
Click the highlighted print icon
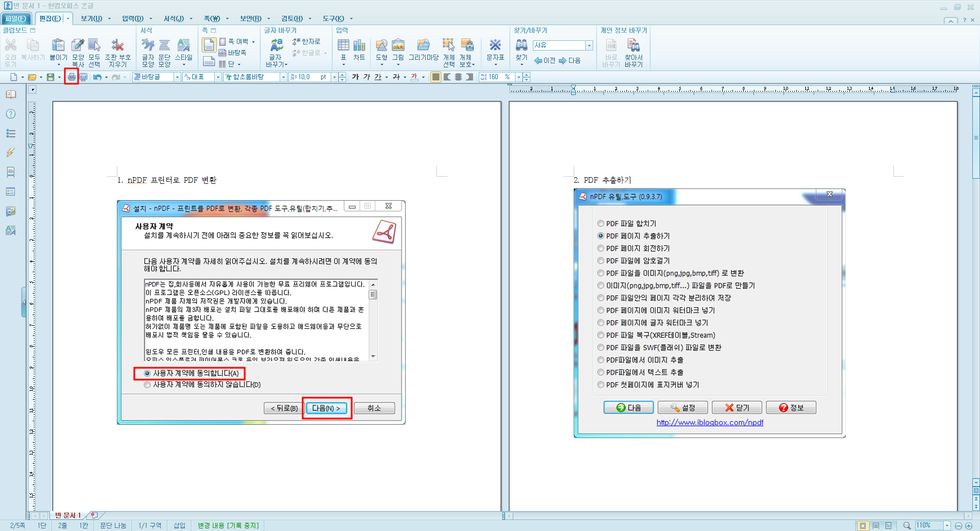[x=71, y=77]
